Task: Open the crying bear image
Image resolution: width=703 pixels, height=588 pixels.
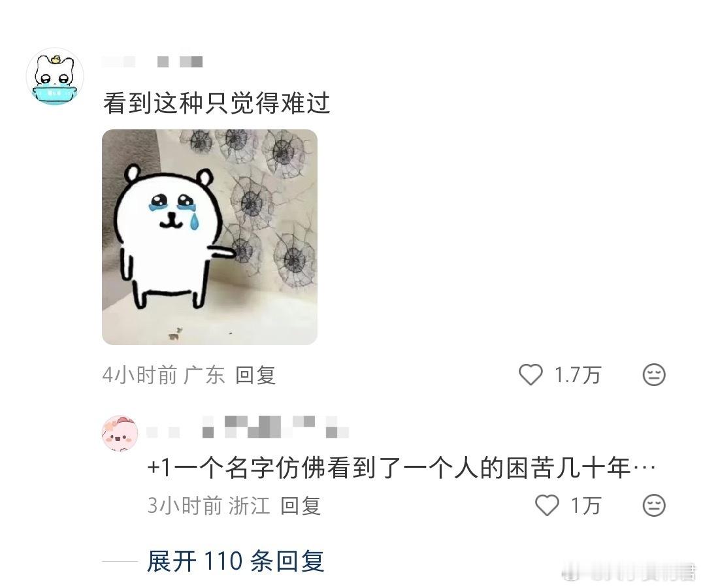Action: [x=210, y=237]
